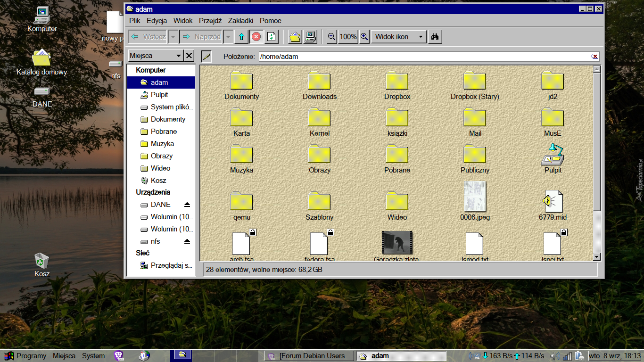Eject the nfs mount in sidebar
Screen dimensions: 644x362
pos(187,241)
